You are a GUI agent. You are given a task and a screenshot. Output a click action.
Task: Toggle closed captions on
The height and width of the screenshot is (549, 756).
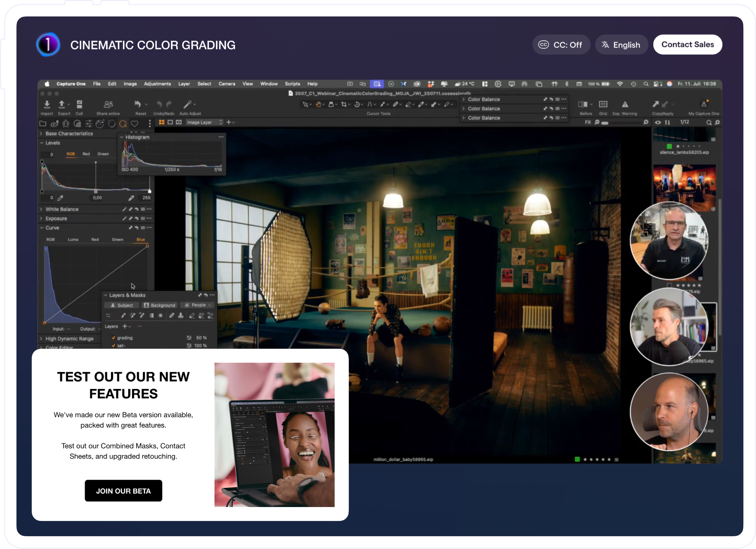point(561,44)
